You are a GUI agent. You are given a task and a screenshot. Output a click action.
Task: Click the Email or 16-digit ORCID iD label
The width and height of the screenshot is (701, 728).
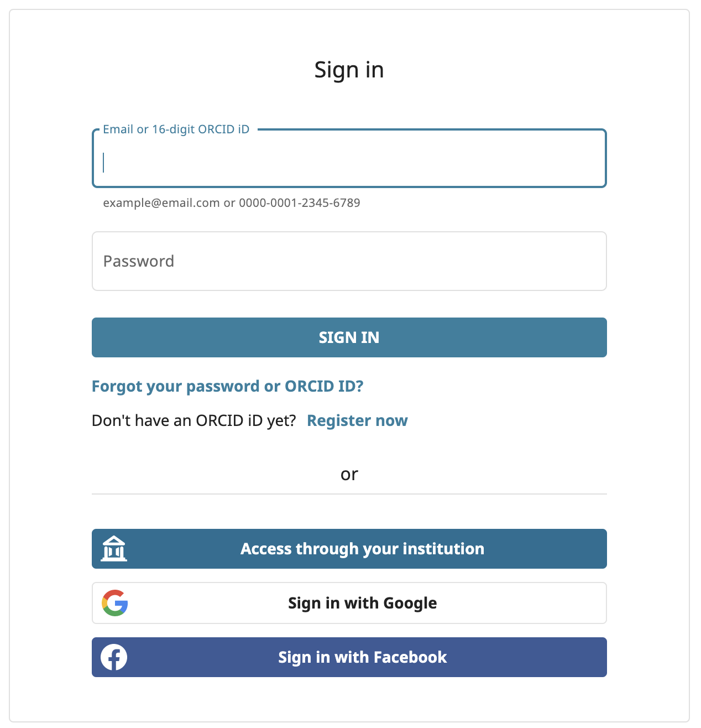click(x=176, y=129)
